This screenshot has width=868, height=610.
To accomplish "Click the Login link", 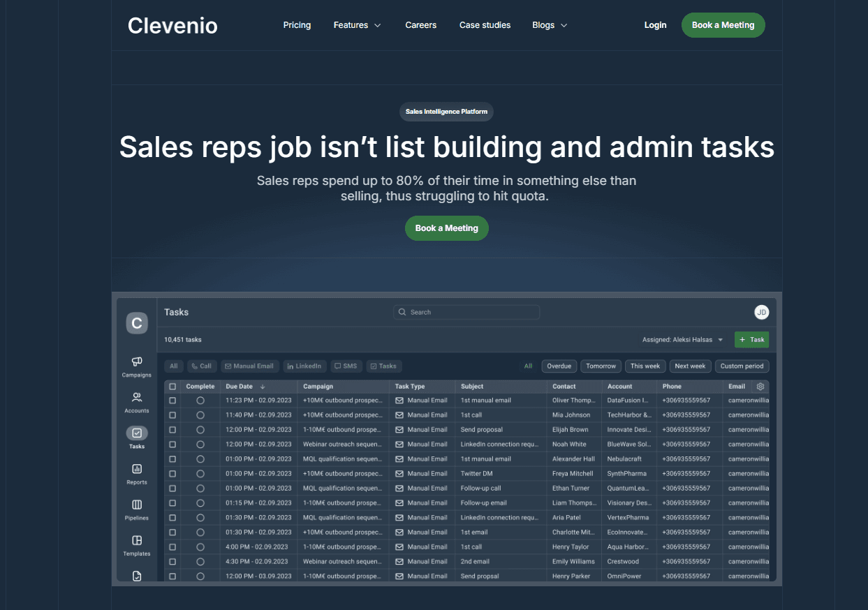I will click(655, 25).
